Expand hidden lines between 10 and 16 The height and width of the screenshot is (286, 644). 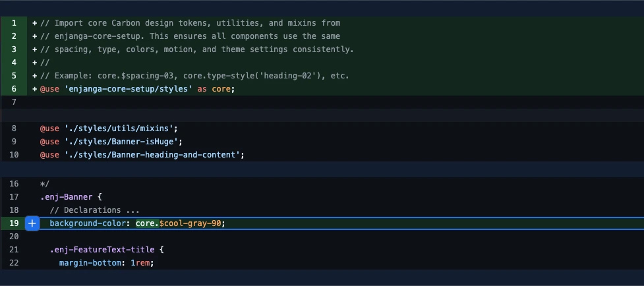click(322, 169)
